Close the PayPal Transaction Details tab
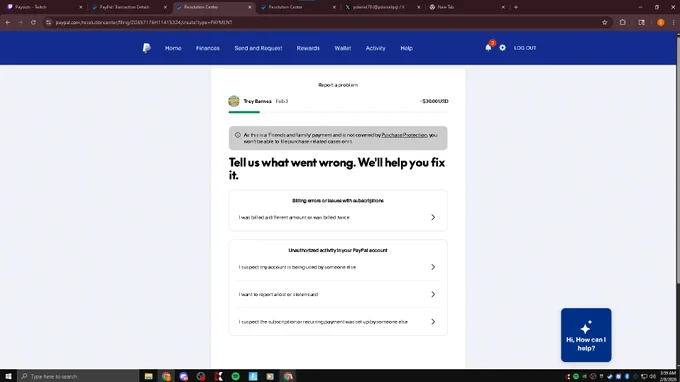The image size is (680, 382). click(x=165, y=7)
